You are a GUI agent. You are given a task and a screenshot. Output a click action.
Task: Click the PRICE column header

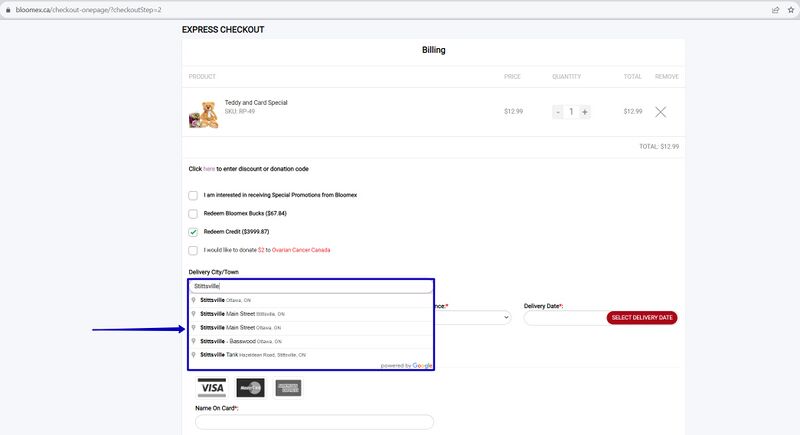(x=512, y=76)
